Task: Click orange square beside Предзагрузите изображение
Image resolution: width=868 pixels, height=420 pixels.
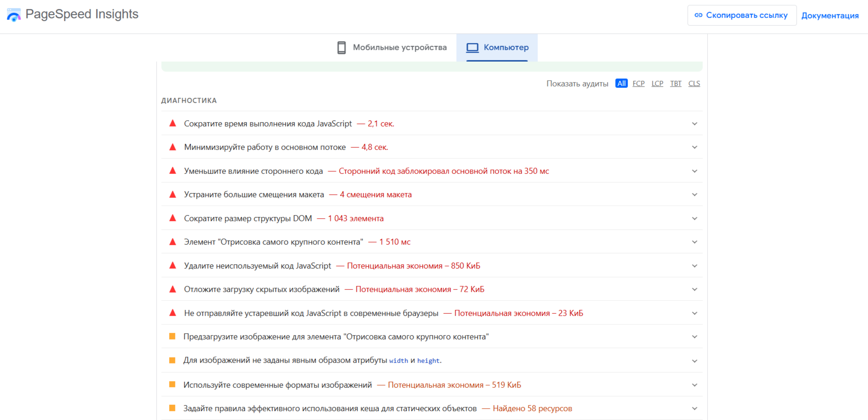Action: (172, 336)
